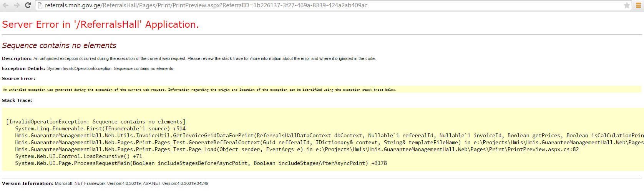Click the 'Exception Details:' label
Viewport: 644px width, 193px height.
coord(24,68)
